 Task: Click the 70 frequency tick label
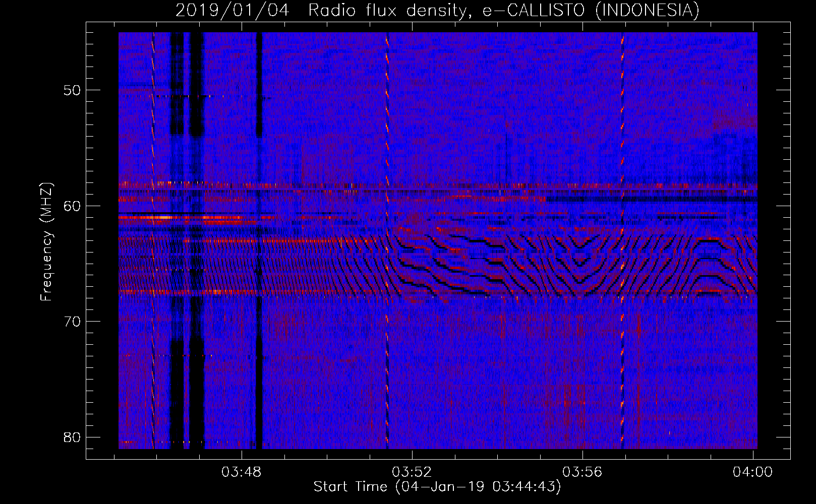coord(72,322)
